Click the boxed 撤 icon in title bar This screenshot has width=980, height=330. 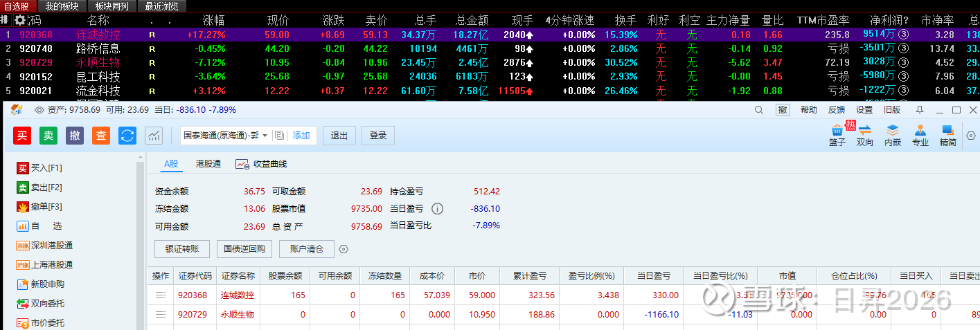tap(782, 110)
